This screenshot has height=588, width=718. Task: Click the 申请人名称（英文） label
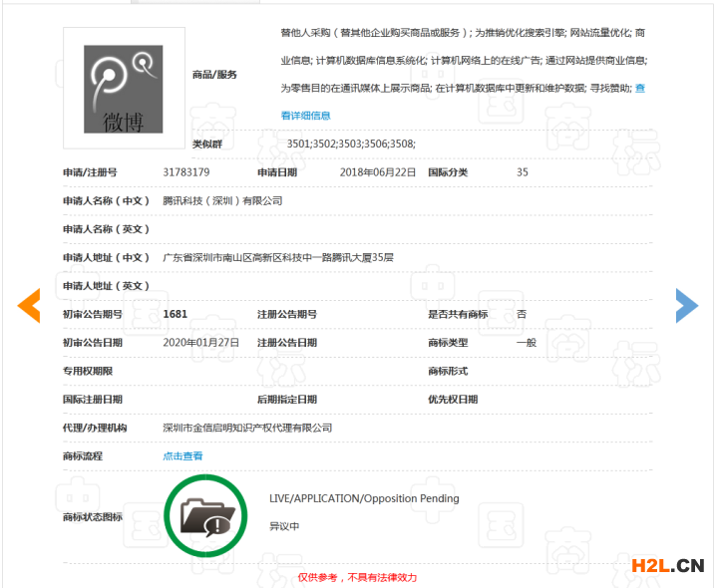point(107,229)
